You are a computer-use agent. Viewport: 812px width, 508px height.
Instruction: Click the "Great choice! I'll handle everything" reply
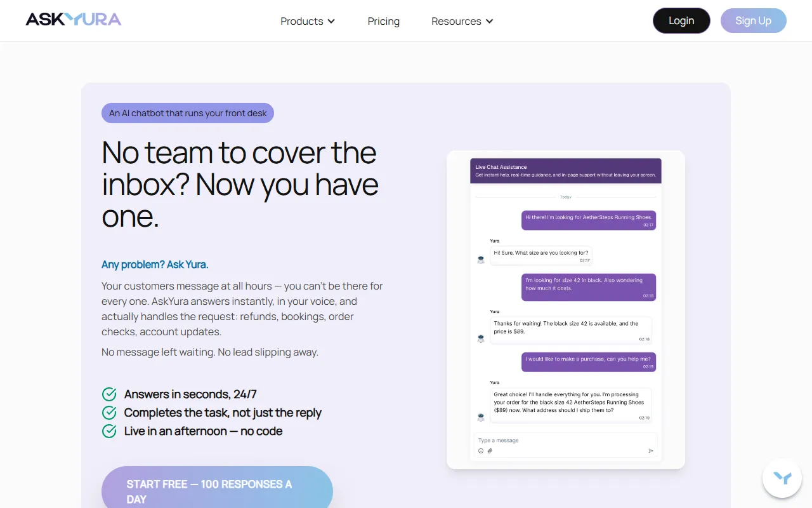pos(572,405)
